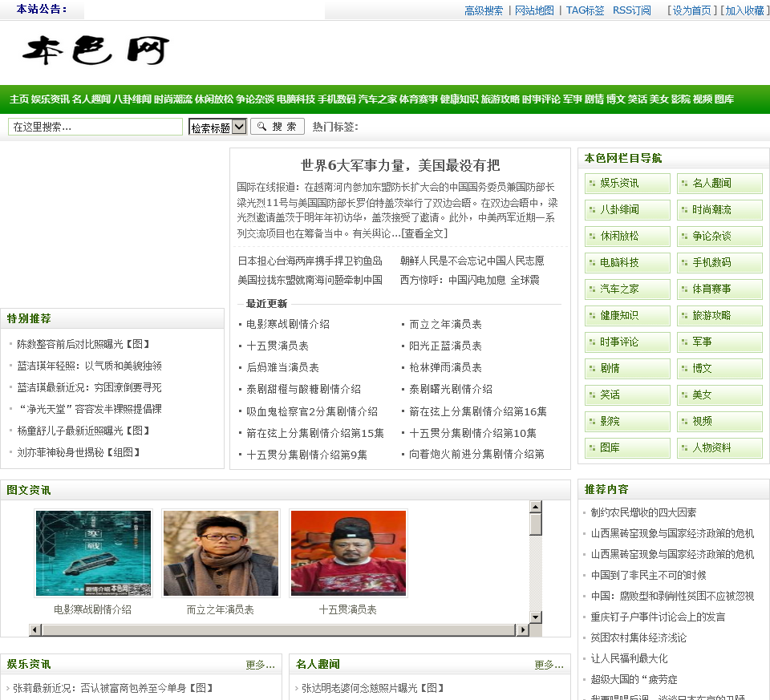770x700 pixels.
Task: Open 阳光正蓝演员表 in recent updates
Action: pyautogui.click(x=445, y=346)
